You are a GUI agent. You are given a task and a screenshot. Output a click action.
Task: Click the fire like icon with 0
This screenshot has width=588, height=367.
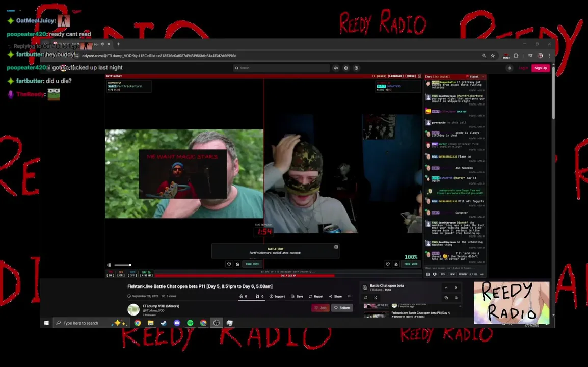[x=243, y=296]
